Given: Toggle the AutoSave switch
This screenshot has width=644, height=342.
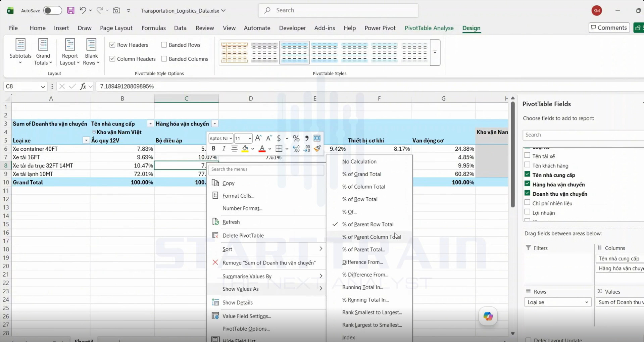Looking at the screenshot, I should pos(52,10).
